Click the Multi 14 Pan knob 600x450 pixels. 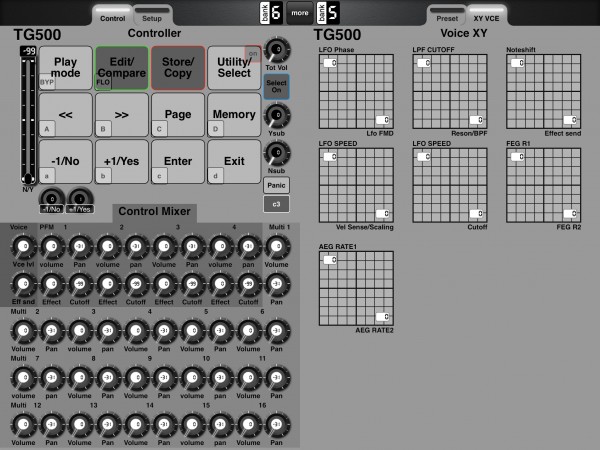(x=164, y=425)
